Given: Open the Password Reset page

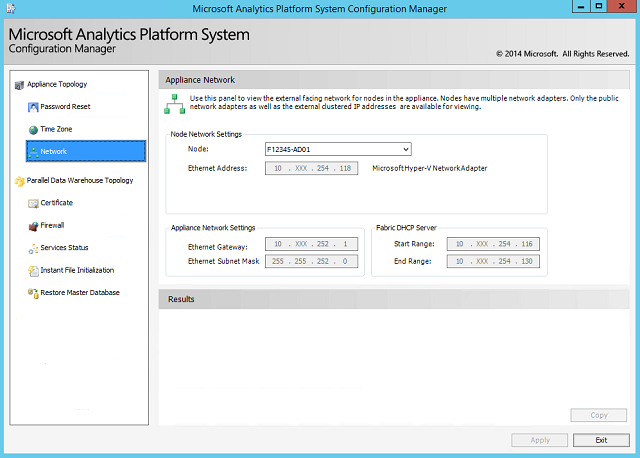Looking at the screenshot, I should coord(65,107).
